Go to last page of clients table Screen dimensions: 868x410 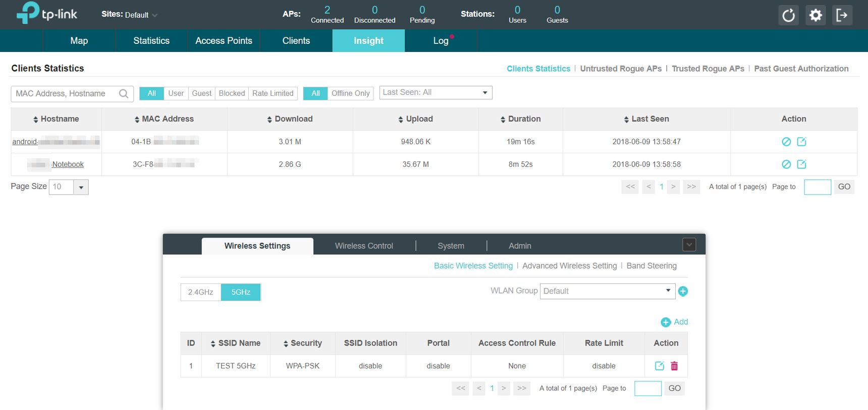click(x=691, y=187)
